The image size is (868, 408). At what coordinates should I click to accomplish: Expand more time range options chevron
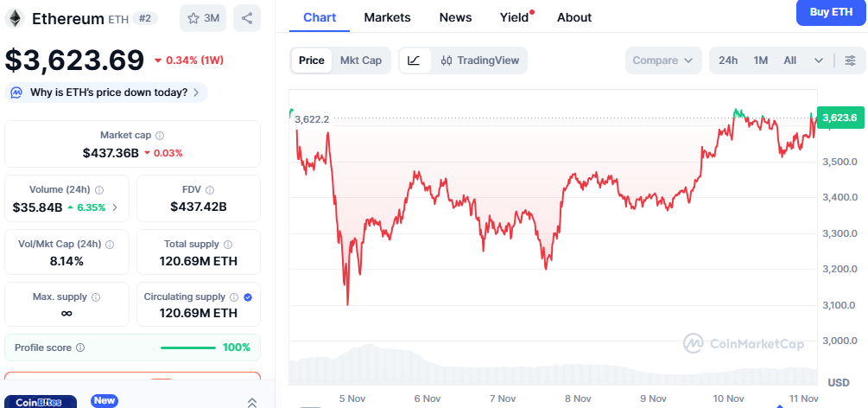819,61
